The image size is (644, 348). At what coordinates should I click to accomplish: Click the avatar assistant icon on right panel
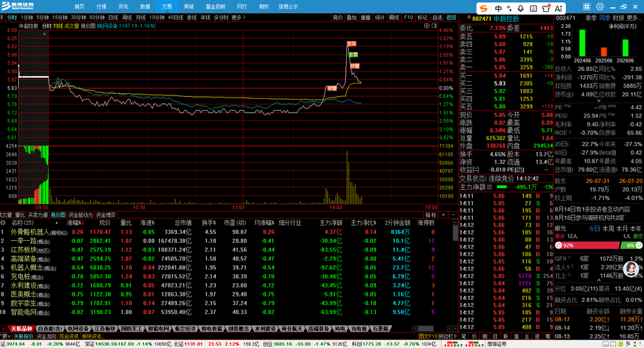point(631,269)
